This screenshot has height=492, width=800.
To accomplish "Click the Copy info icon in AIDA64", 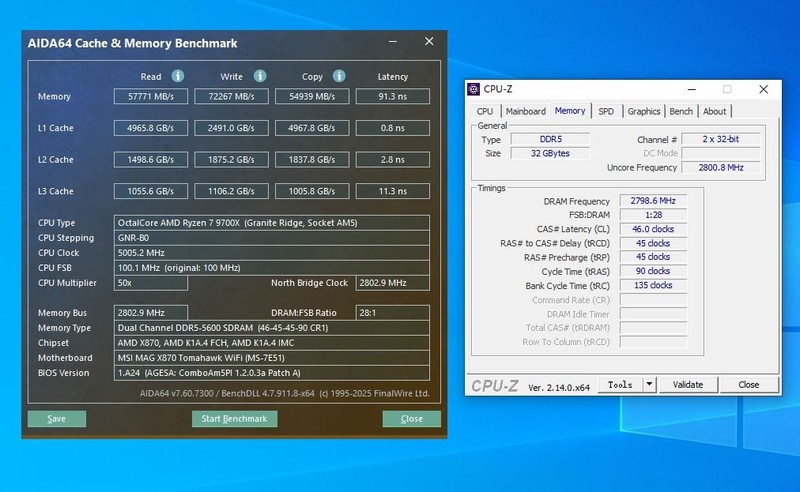I will click(x=339, y=76).
